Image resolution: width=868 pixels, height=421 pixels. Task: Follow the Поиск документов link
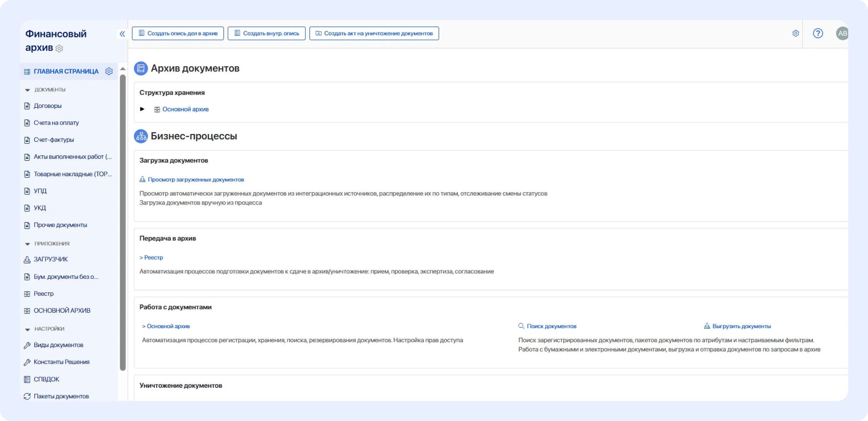click(551, 326)
